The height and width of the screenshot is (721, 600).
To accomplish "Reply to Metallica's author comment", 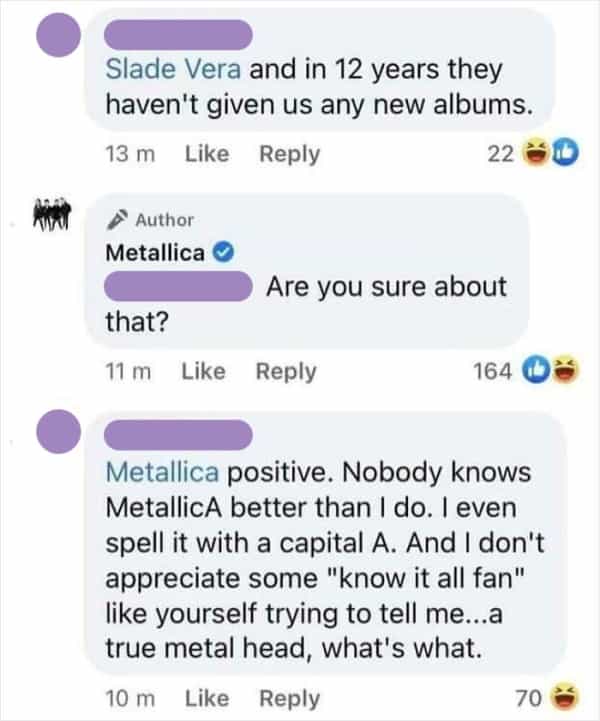I will point(286,371).
